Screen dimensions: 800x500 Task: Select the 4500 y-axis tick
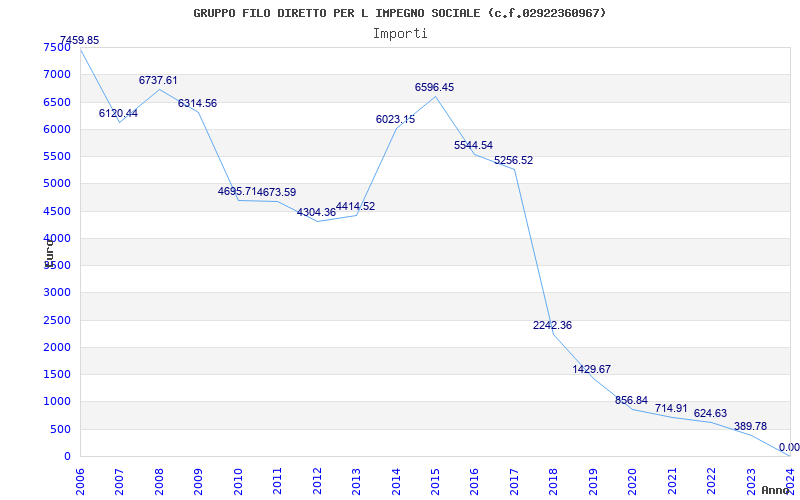[x=57, y=211]
